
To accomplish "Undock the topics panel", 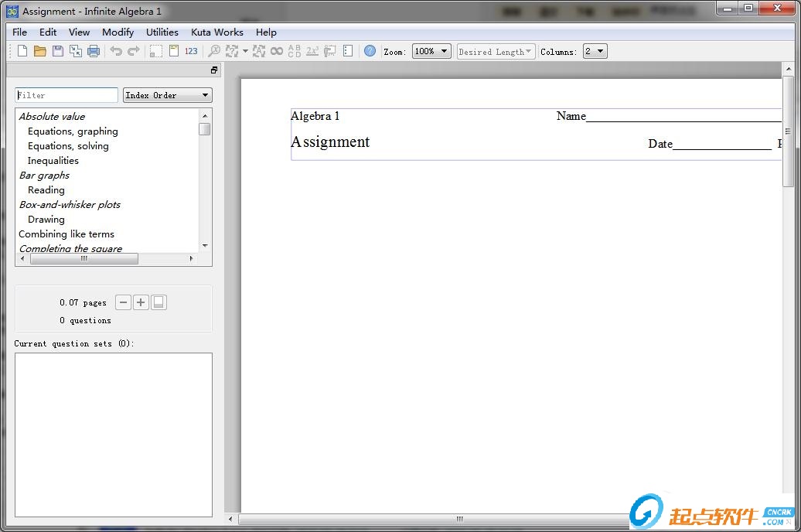I will (214, 70).
